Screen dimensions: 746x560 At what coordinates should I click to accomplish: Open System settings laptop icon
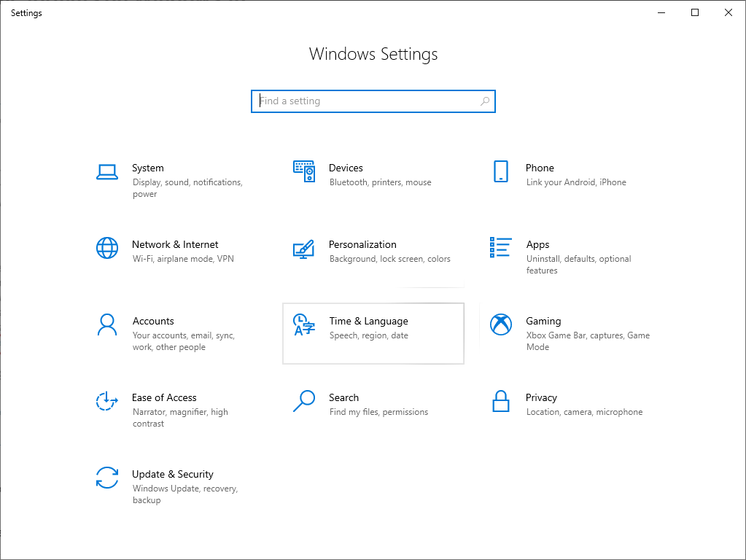[x=107, y=172]
